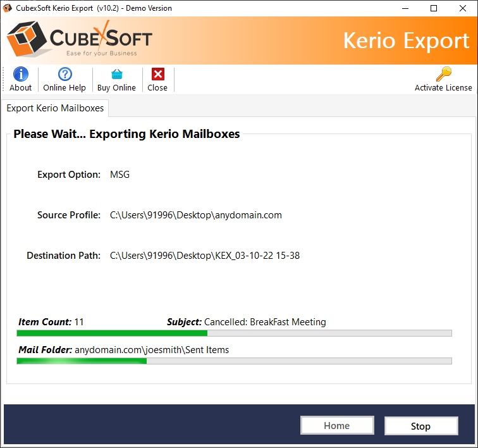The image size is (478, 448).
Task: Click the Activate License key icon
Action: (x=443, y=75)
